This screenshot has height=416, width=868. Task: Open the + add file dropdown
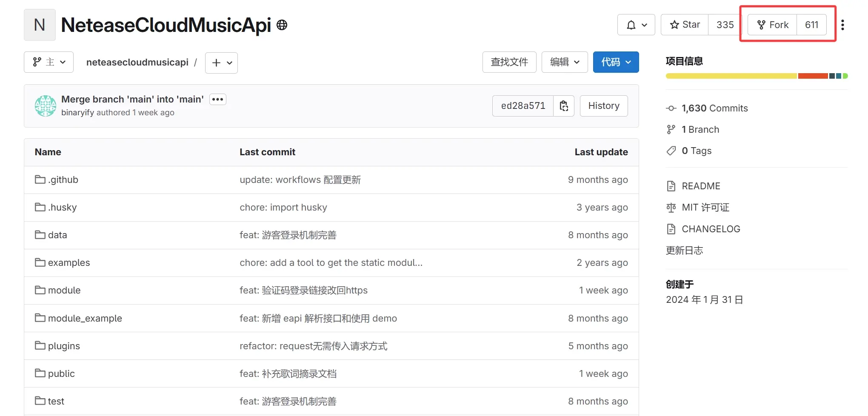pos(221,63)
